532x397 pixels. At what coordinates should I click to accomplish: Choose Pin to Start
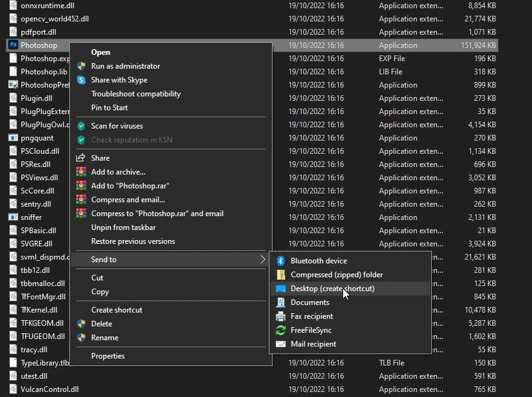click(x=171, y=108)
